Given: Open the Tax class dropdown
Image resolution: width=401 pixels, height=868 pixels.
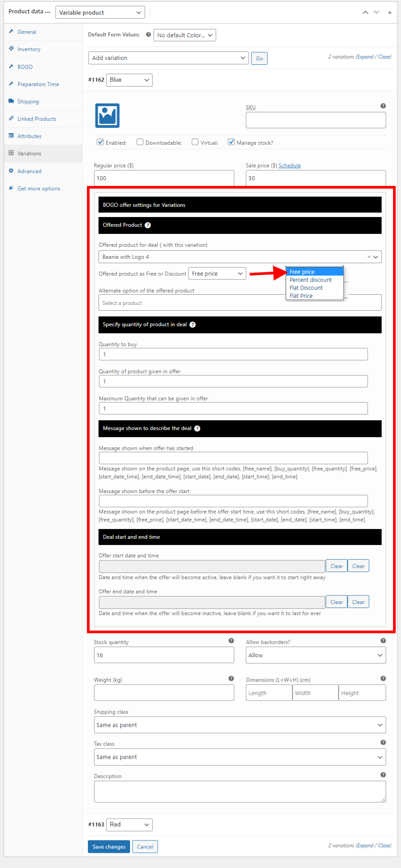Looking at the screenshot, I should point(240,757).
